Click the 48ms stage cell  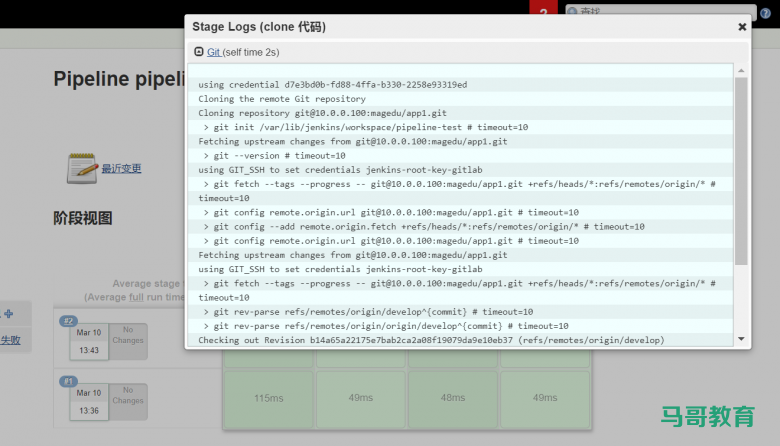[x=454, y=398]
